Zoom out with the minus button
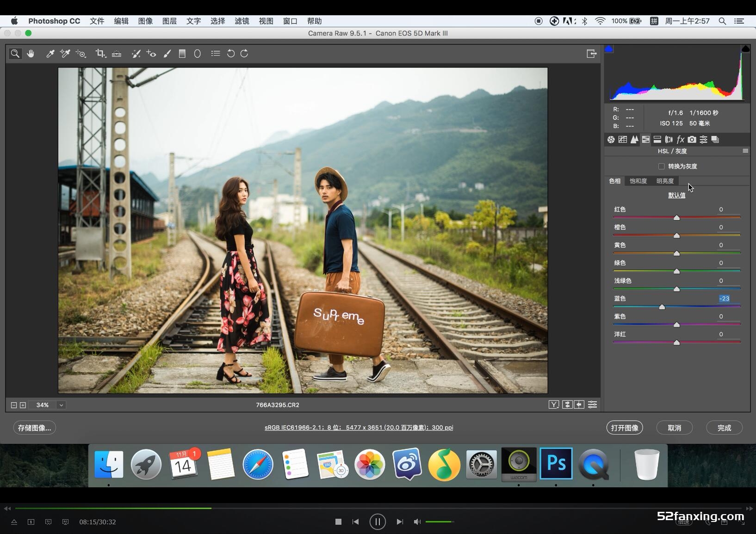This screenshot has width=756, height=534. [x=14, y=405]
